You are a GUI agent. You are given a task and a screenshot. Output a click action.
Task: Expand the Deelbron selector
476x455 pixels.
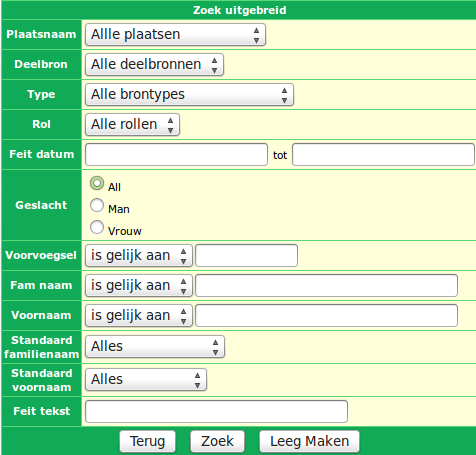click(x=154, y=64)
